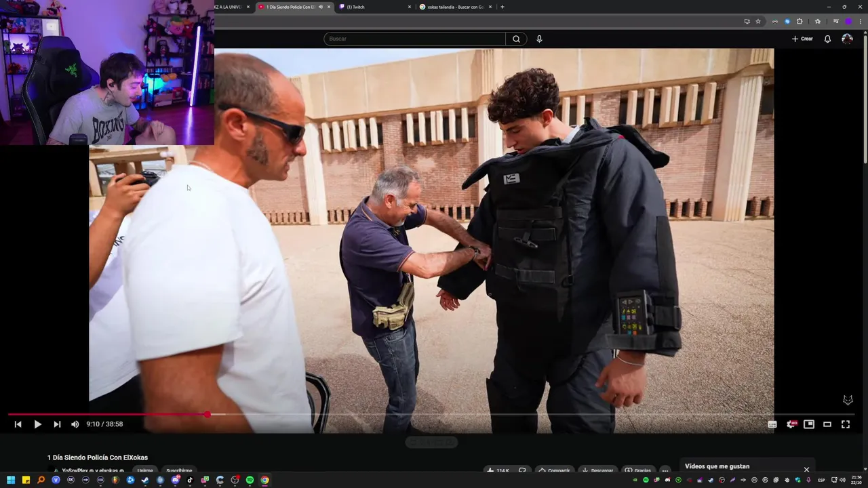Switch to the Twitch tab
The image size is (868, 488).
click(375, 7)
